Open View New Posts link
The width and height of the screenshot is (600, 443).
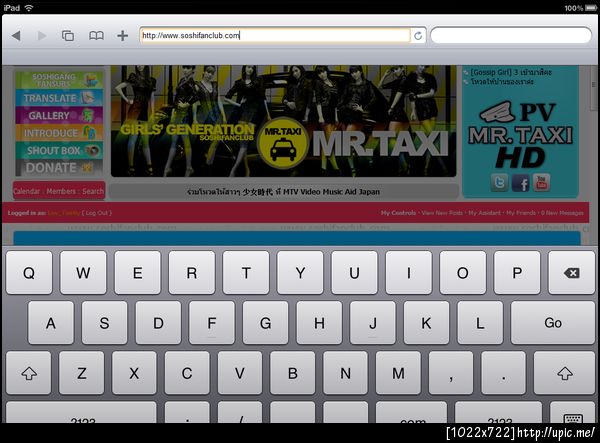(x=442, y=213)
